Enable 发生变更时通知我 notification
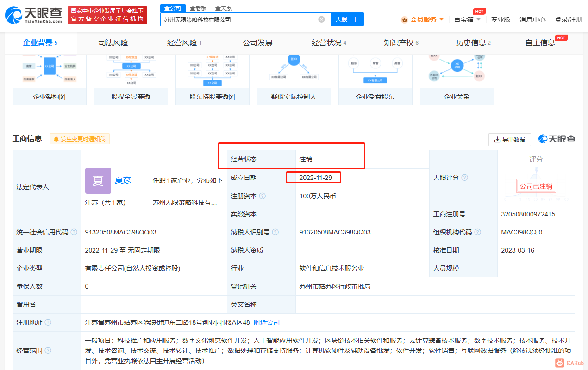The width and height of the screenshot is (588, 370). pos(80,139)
